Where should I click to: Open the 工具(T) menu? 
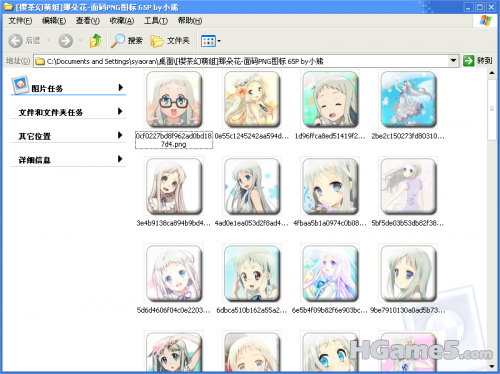tap(156, 21)
